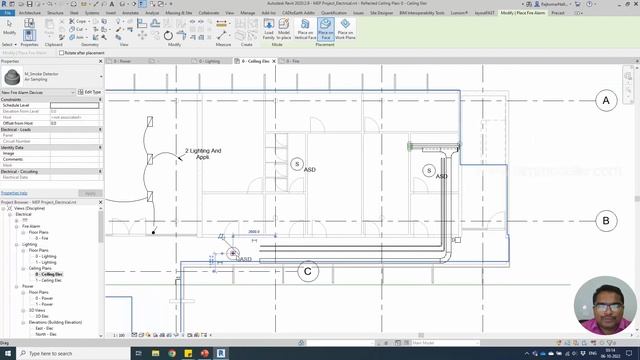
Task: Click the Apply button in Properties
Action: (90, 193)
